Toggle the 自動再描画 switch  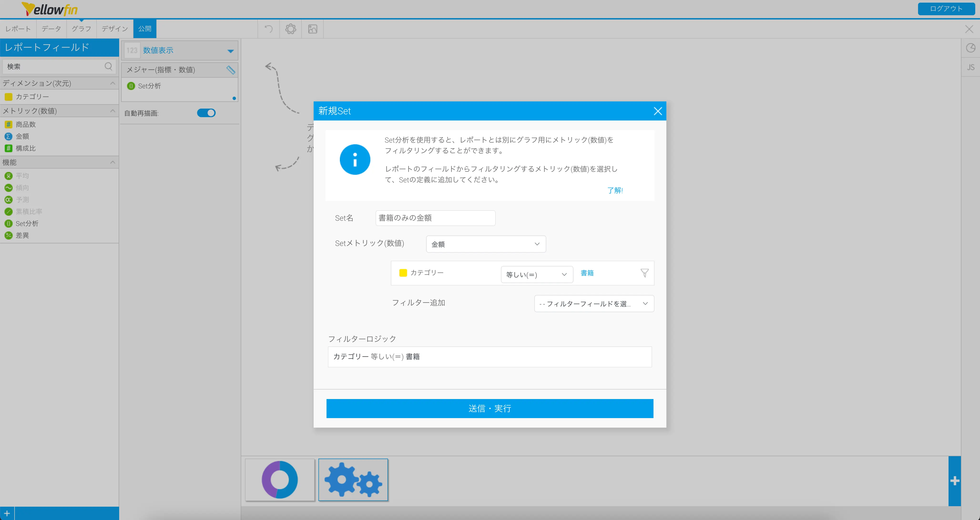pyautogui.click(x=206, y=113)
